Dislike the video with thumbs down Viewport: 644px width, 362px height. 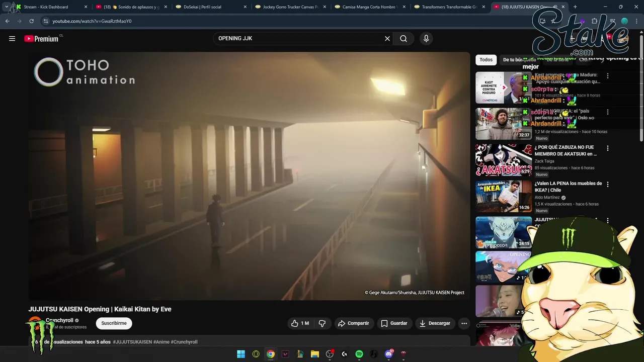pos(323,323)
